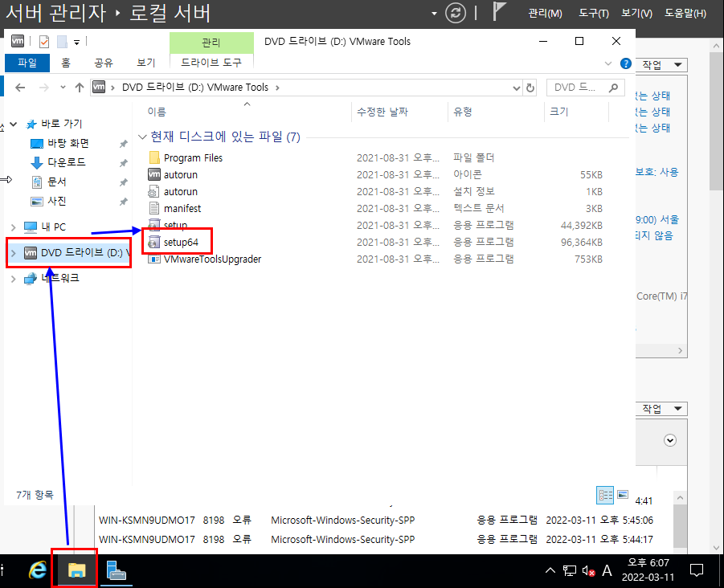724x588 pixels.
Task: Sort by the 수정한 날짜 column header
Action: (x=382, y=112)
